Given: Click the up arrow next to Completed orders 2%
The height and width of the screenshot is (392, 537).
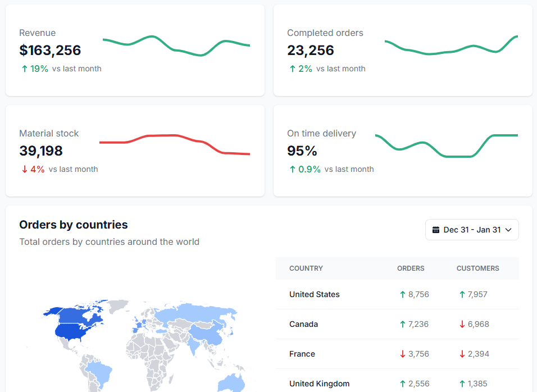Looking at the screenshot, I should click(292, 69).
